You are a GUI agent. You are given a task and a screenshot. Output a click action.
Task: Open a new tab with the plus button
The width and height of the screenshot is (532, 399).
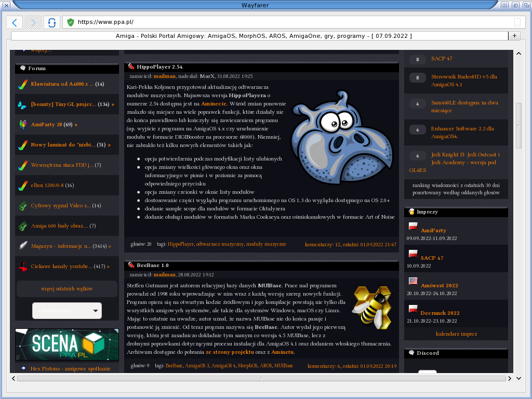click(x=514, y=36)
